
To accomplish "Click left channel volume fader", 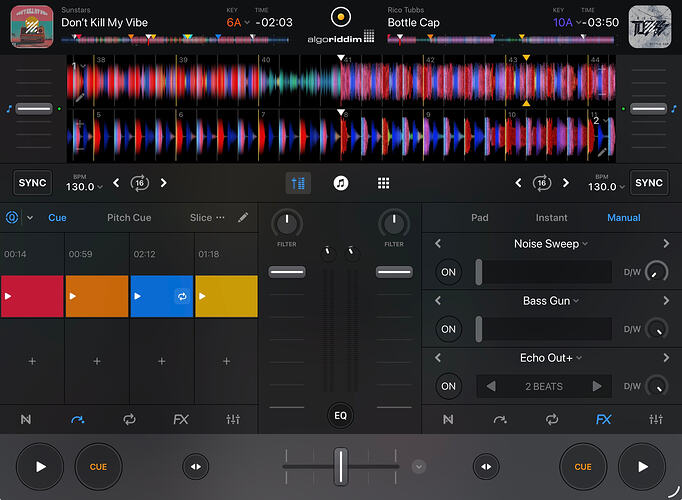I will tap(287, 272).
